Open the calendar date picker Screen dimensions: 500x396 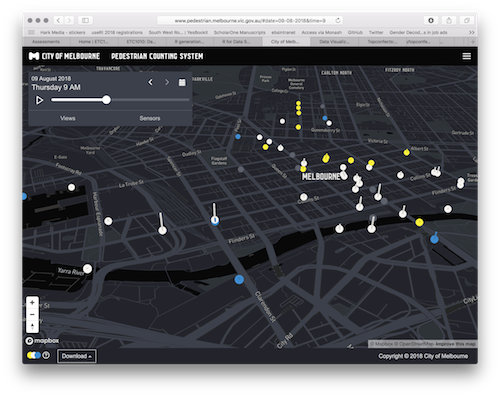pyautogui.click(x=182, y=82)
